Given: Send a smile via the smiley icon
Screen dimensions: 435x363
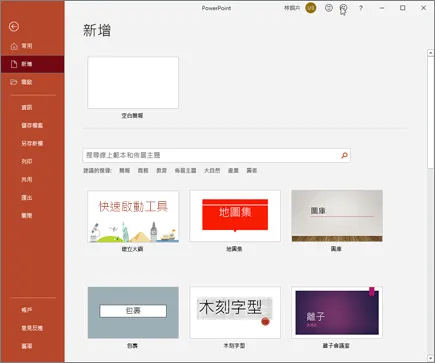Looking at the screenshot, I should 329,8.
